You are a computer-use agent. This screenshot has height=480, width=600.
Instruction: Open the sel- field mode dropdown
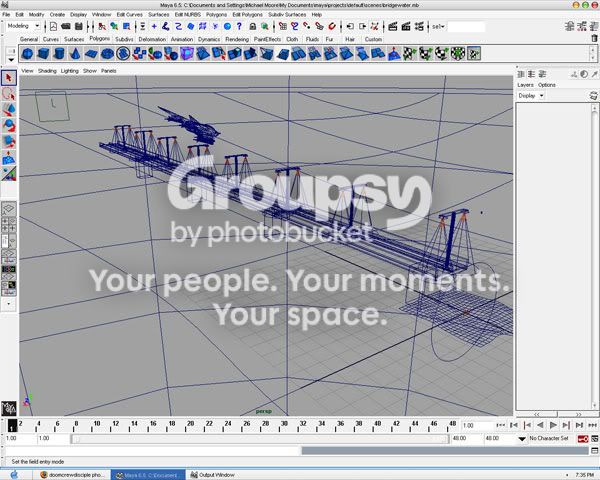pos(438,26)
